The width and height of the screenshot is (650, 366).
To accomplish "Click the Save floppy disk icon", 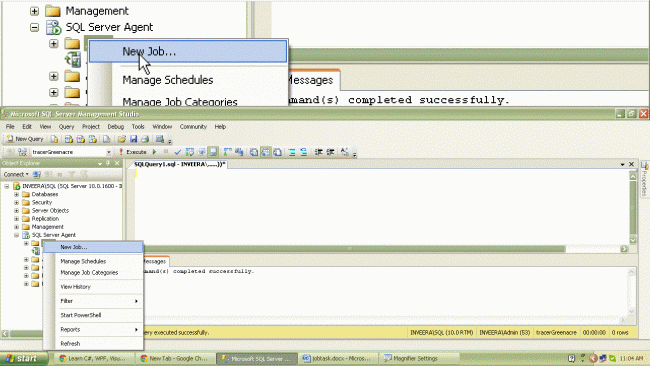I will tap(133, 139).
